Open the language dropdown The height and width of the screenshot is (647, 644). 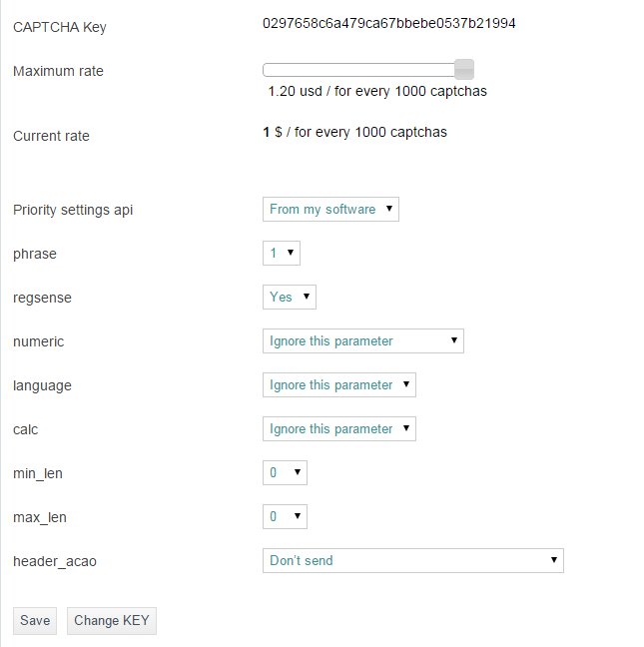(x=338, y=384)
